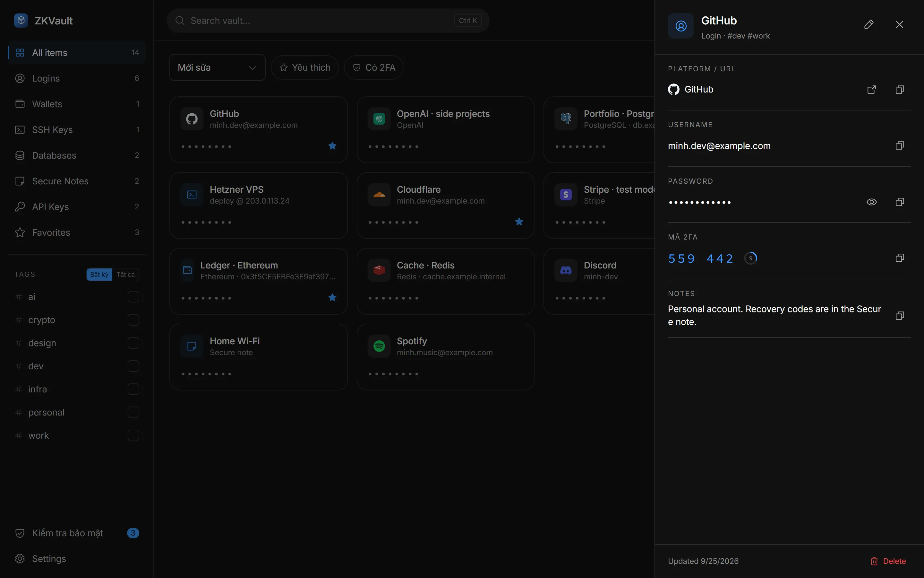Copy the GitHub platform URL
Screen dimensions: 924x578
pos(900,90)
